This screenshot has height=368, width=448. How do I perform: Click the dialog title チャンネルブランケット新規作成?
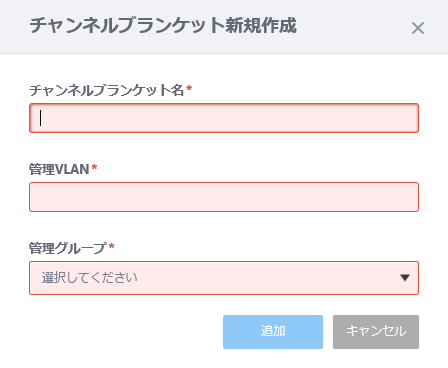tap(163, 26)
